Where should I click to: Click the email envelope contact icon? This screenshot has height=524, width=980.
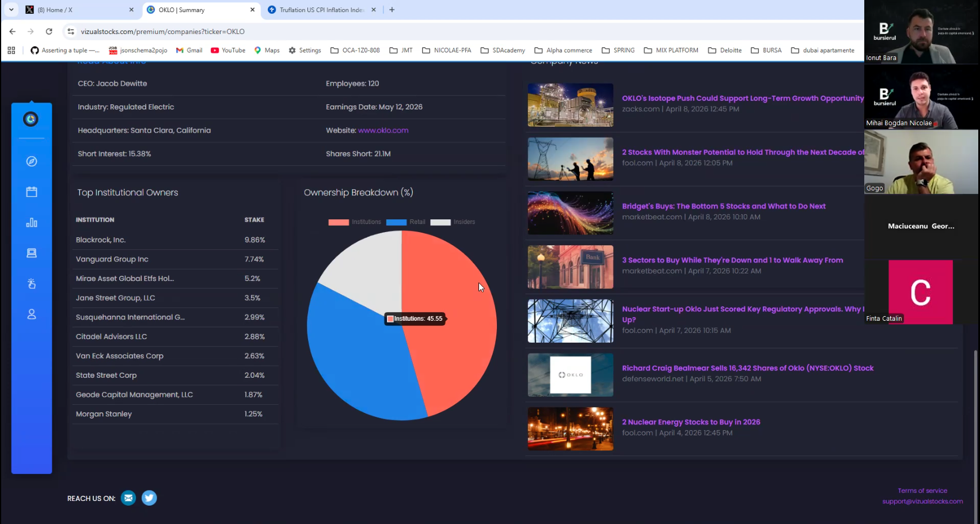point(128,498)
